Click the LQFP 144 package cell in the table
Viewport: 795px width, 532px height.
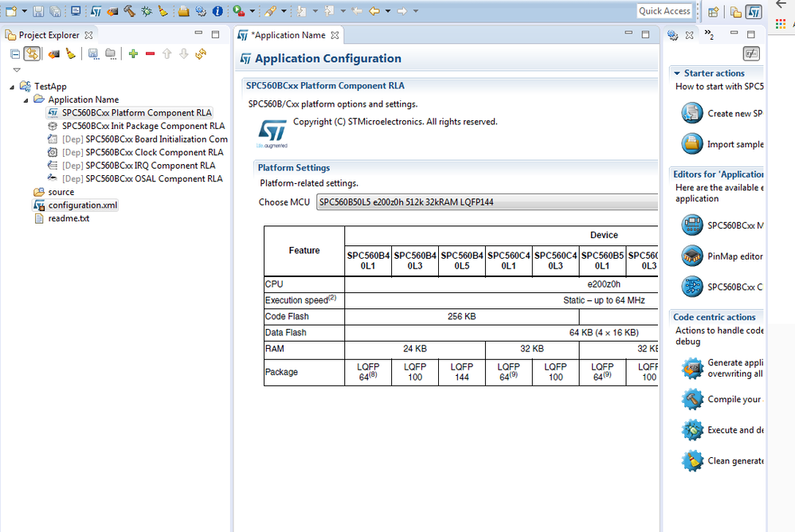462,372
